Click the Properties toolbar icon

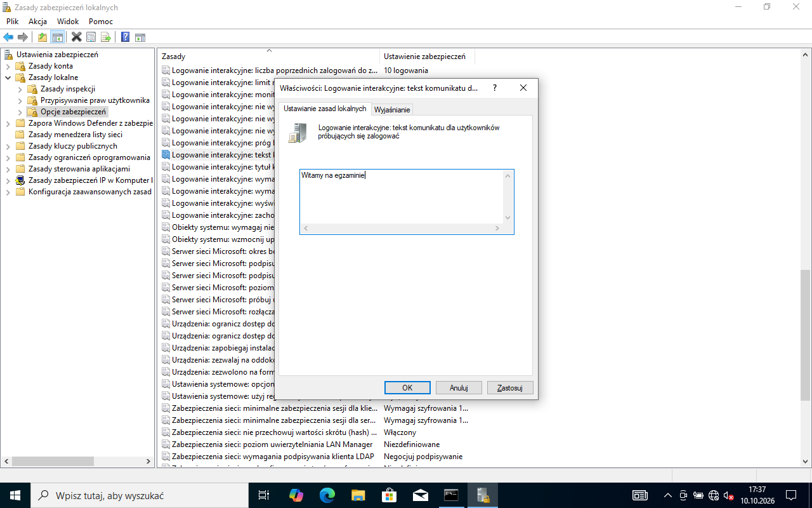pos(91,37)
